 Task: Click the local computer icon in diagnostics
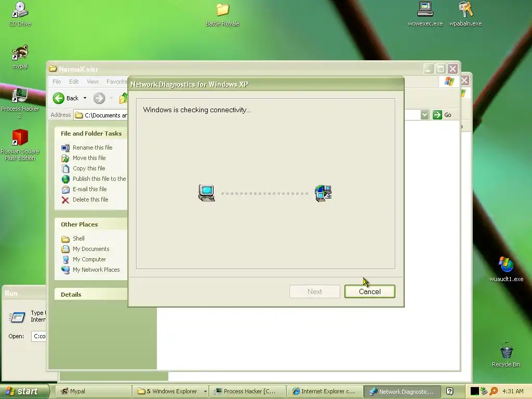206,193
